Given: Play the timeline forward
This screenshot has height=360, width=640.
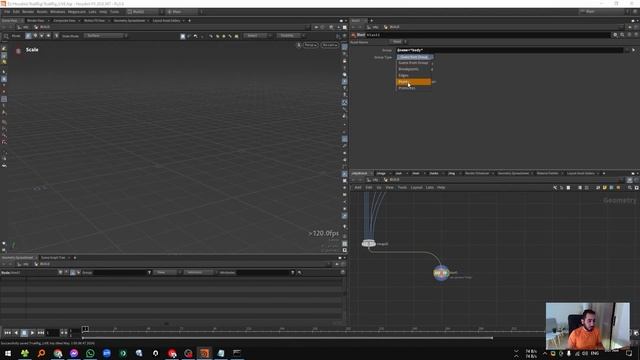Looking at the screenshot, I should click(32, 333).
